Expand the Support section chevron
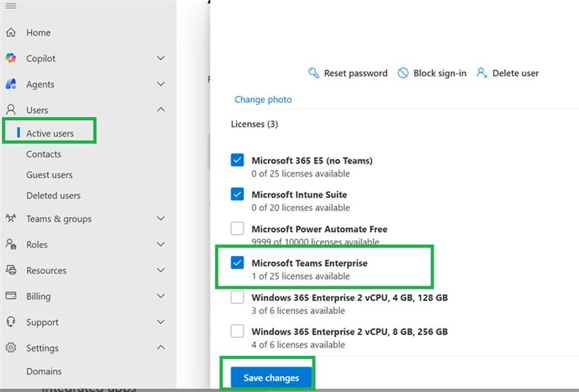 161,322
